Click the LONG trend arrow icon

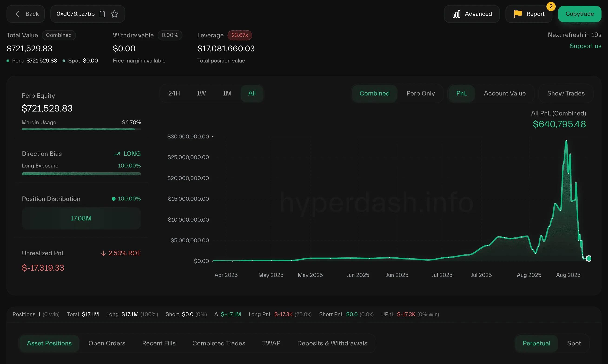117,154
